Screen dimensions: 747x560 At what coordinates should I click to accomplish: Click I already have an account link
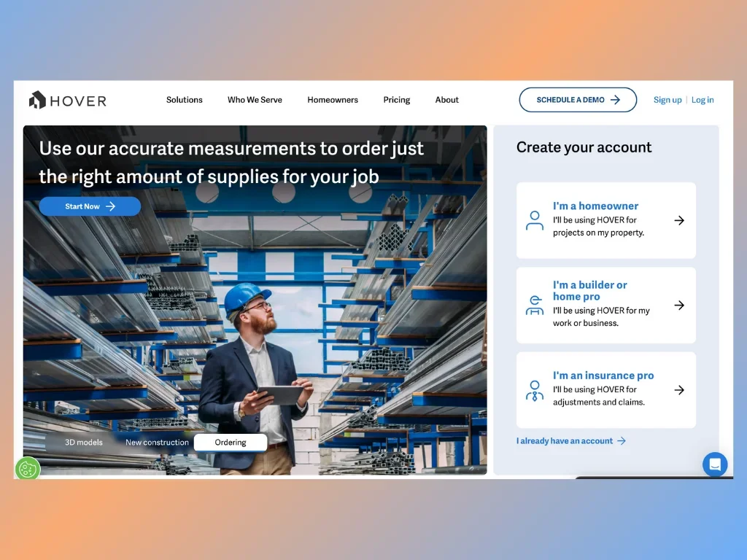click(x=570, y=441)
